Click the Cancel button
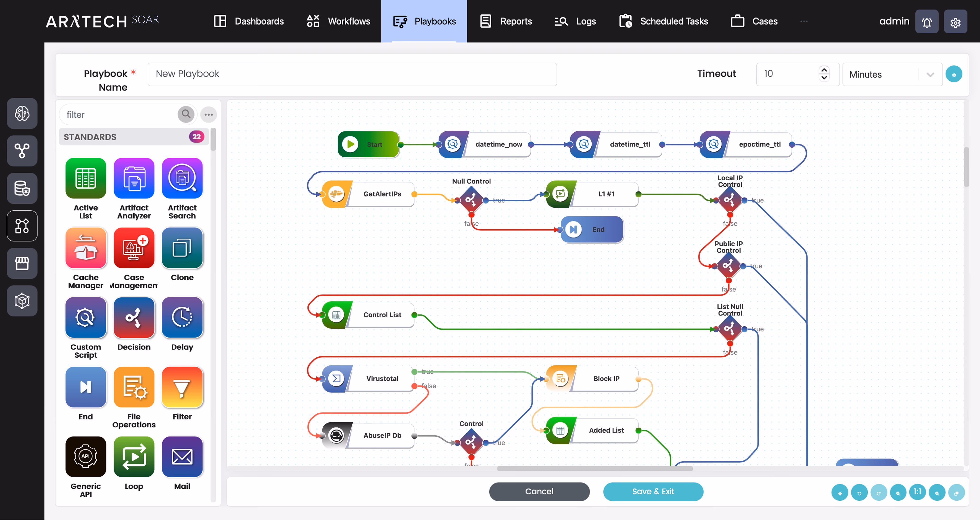 [539, 492]
